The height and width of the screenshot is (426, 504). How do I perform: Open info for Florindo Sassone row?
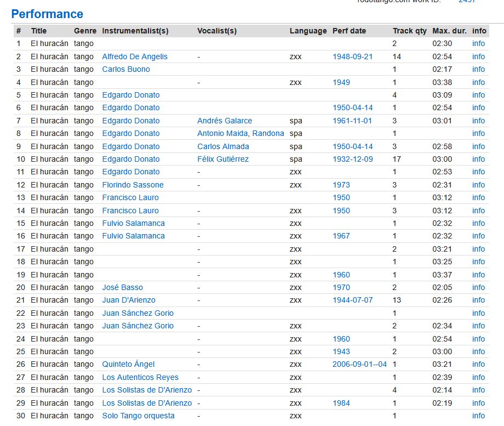point(478,185)
